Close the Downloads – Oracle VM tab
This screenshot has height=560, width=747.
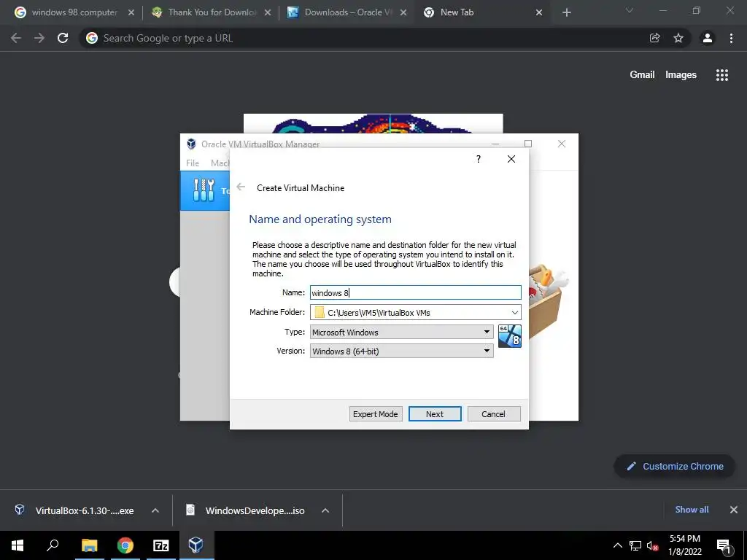[x=403, y=13]
